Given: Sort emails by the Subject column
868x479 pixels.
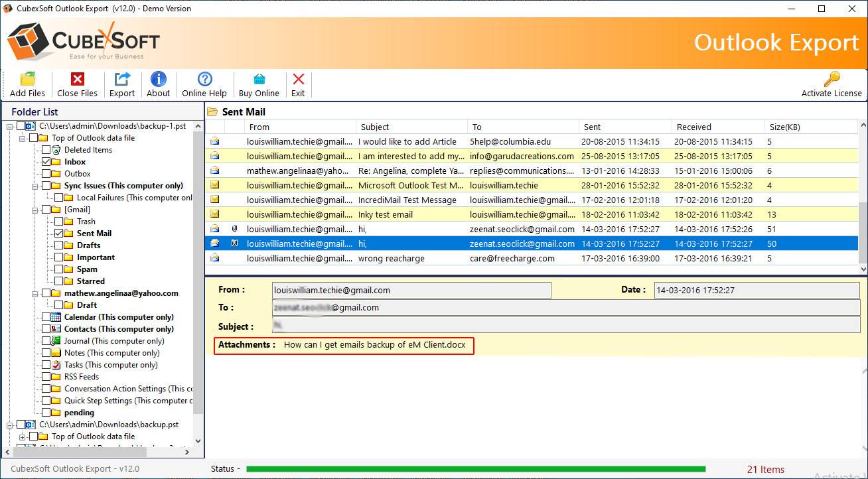Looking at the screenshot, I should click(411, 127).
